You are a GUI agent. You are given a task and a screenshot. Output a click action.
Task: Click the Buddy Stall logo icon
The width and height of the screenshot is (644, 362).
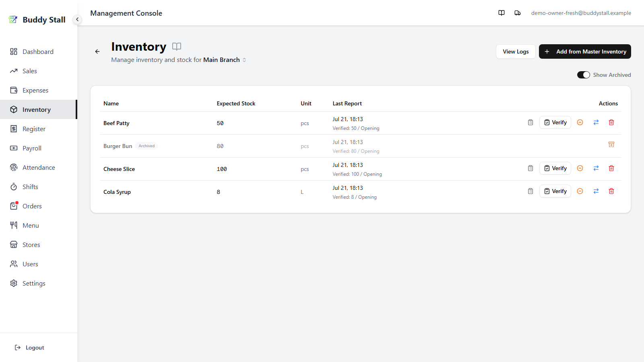13,19
